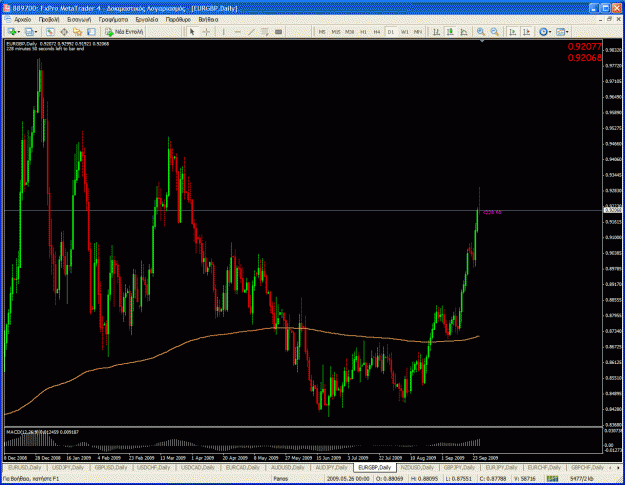Switch to USDCHF,Daily chart tab
This screenshot has width=625, height=485.
[x=153, y=467]
